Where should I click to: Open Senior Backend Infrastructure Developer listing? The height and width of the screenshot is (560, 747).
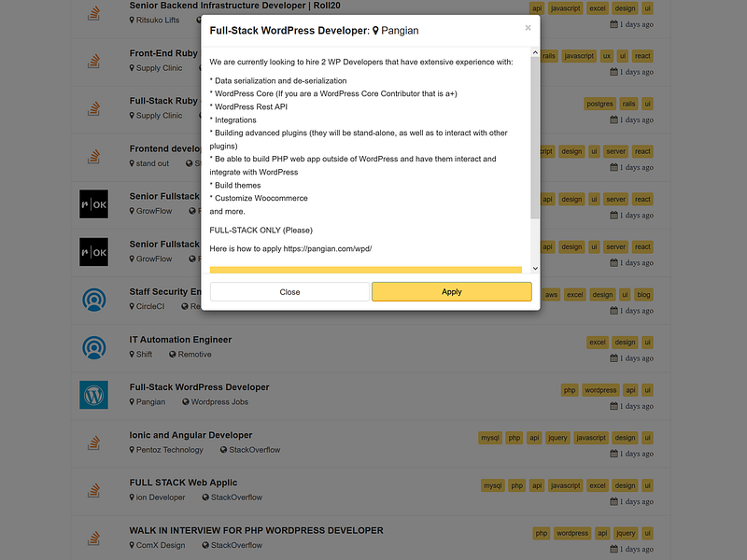(235, 6)
